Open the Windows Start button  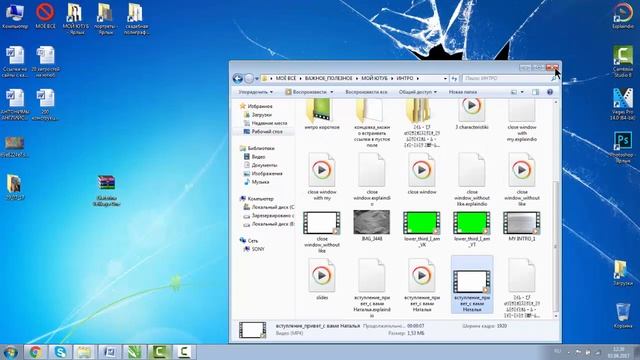tap(10, 352)
